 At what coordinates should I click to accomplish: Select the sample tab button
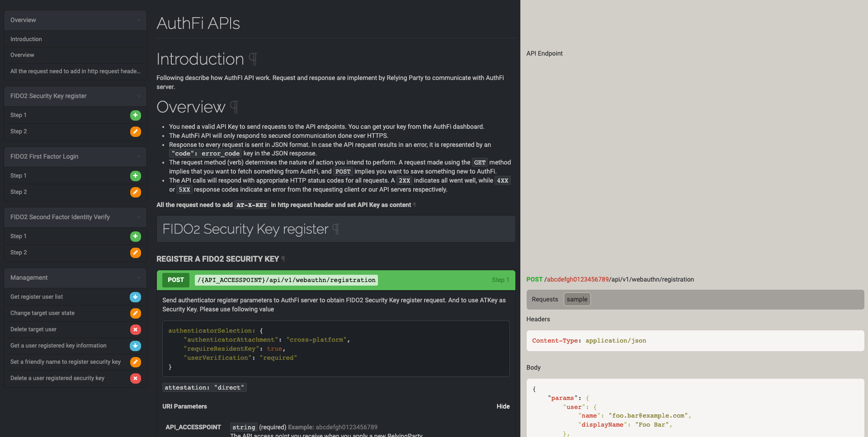(577, 299)
